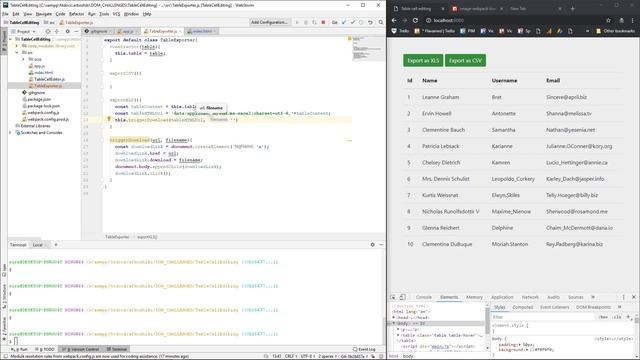Toggle the Structure tool window stripe button
The width and height of the screenshot is (640, 360).
click(x=4, y=297)
